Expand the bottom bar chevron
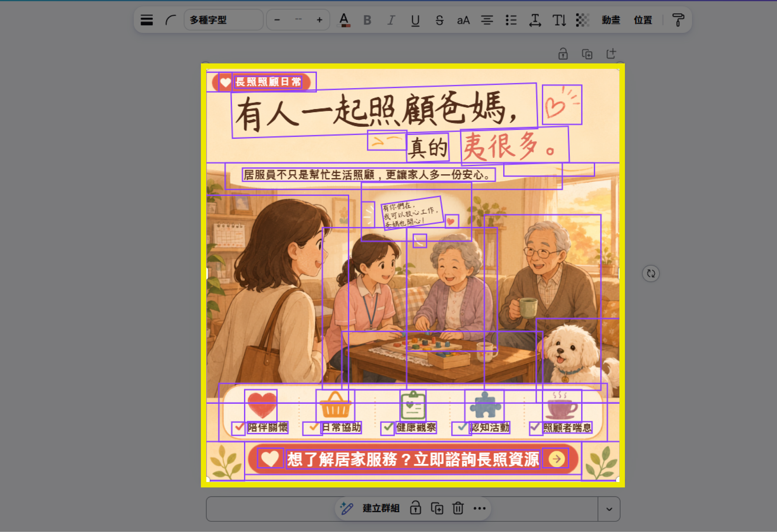The image size is (777, 532). [x=609, y=509]
